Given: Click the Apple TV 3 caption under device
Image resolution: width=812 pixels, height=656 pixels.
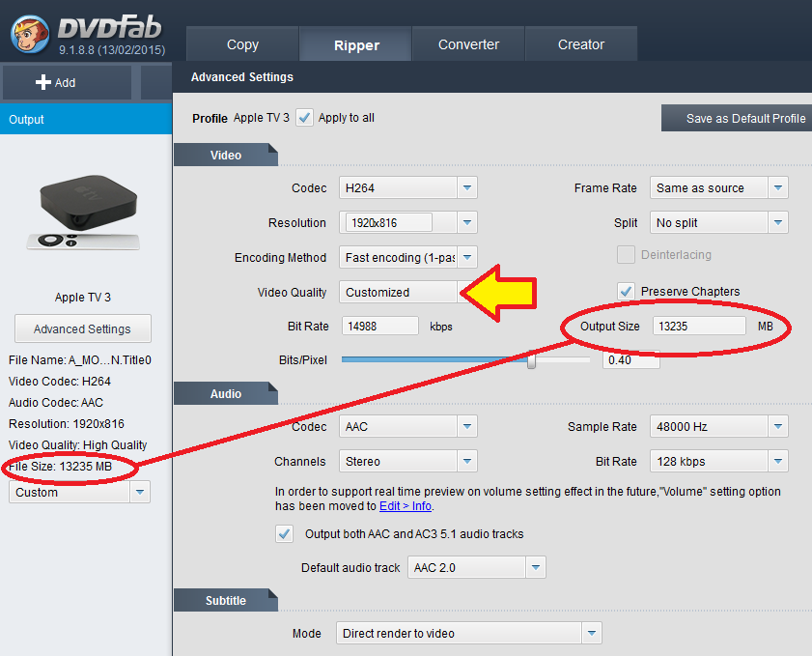Looking at the screenshot, I should [83, 298].
